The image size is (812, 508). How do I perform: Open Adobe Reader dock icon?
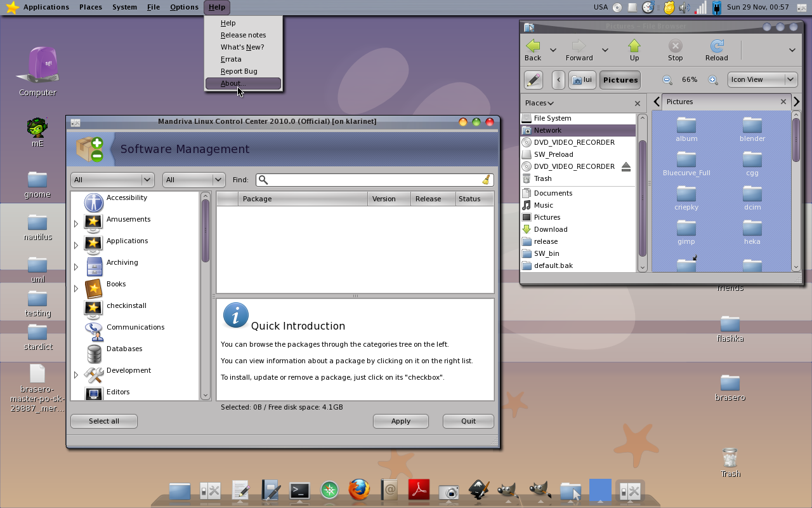coord(419,490)
